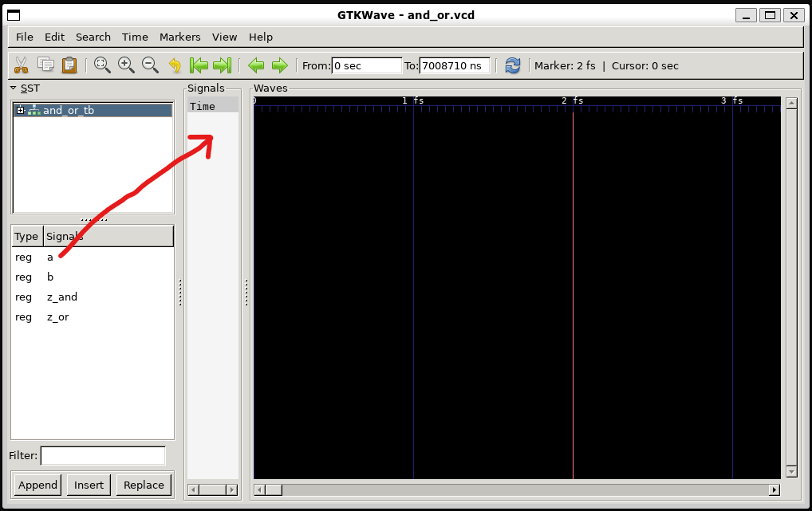The image size is (812, 511).
Task: Collapse the SST panel disclosure triangle
Action: point(14,88)
